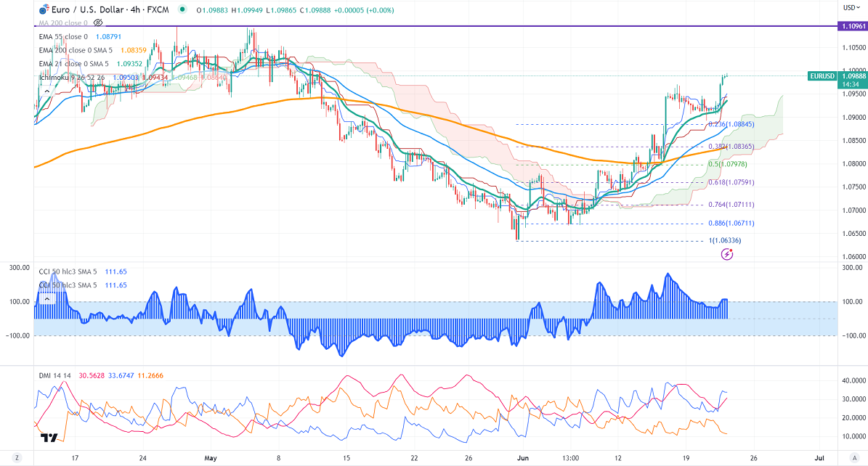Click the open price value O1.09883

pyautogui.click(x=212, y=10)
